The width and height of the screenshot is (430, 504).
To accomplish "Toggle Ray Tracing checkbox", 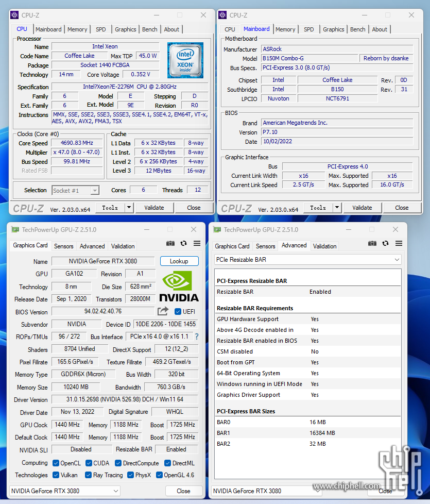I will pyautogui.click(x=88, y=475).
